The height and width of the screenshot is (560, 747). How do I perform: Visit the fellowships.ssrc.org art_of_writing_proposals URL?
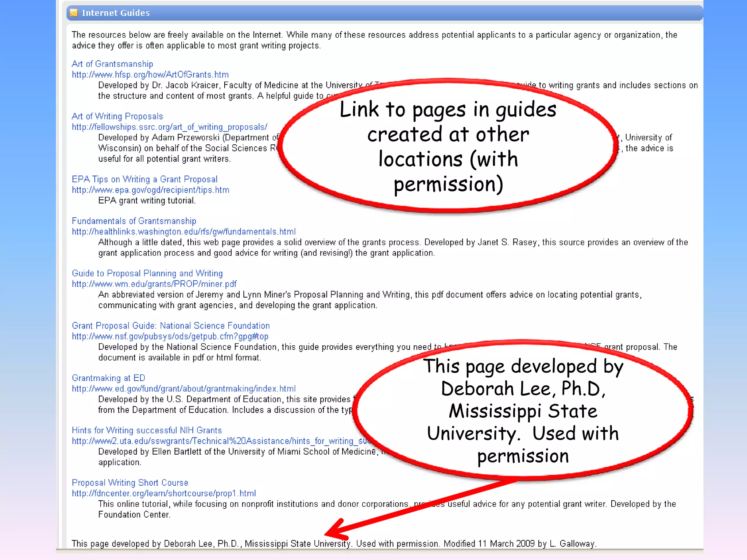(x=170, y=127)
